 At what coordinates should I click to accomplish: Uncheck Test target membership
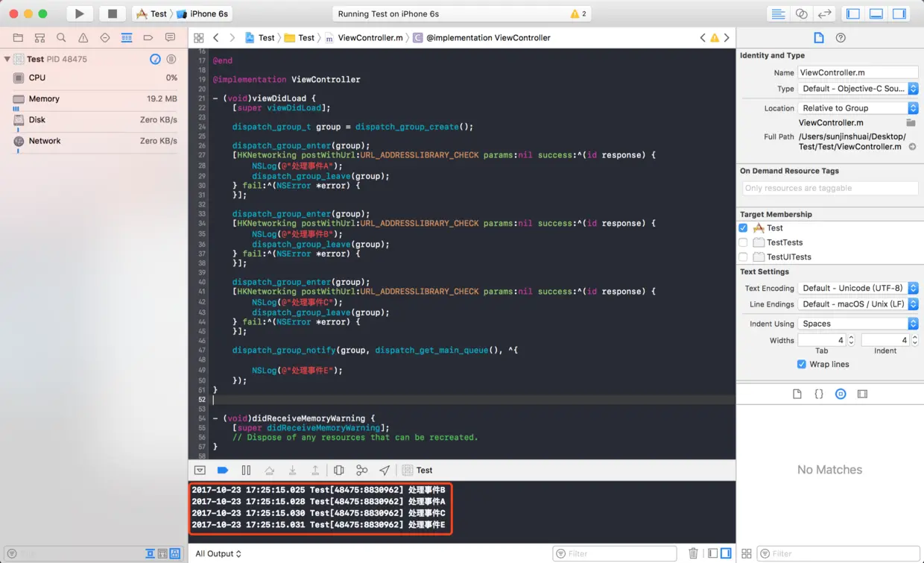click(x=743, y=227)
